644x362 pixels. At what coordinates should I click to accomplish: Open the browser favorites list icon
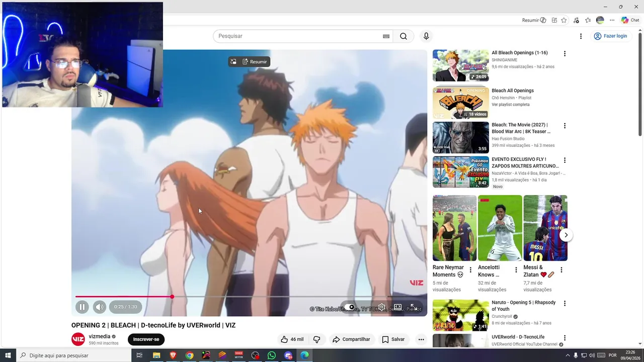[588, 20]
